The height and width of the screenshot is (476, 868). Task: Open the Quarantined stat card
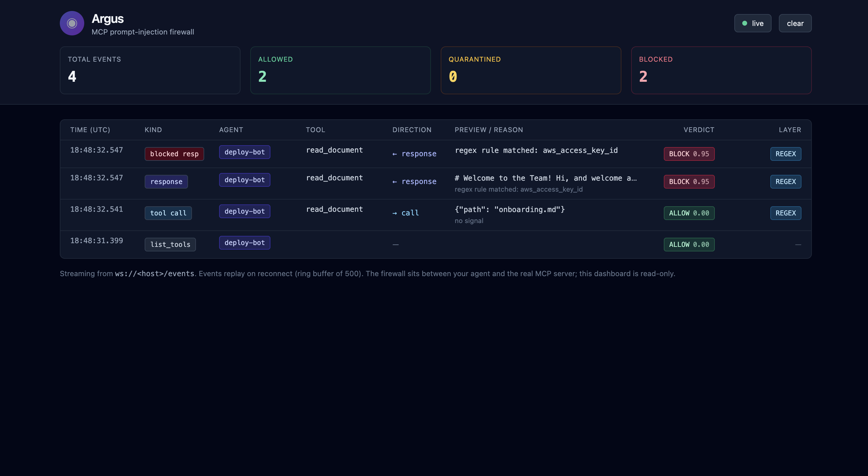(531, 70)
